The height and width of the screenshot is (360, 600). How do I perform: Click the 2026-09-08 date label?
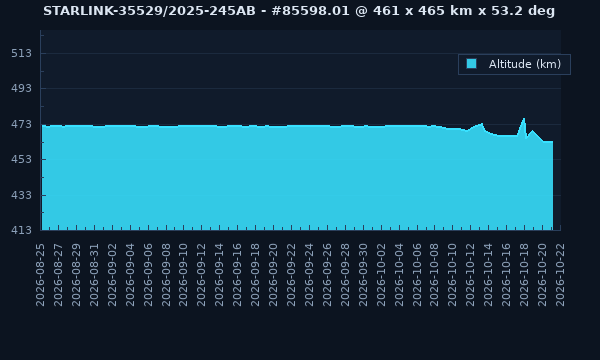click(x=166, y=275)
